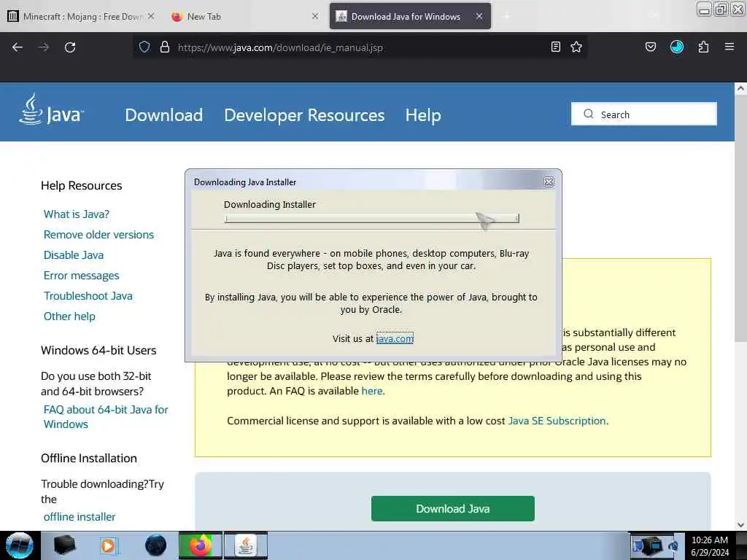Open the Firefox hamburger menu
Image resolution: width=747 pixels, height=560 pixels.
729,47
